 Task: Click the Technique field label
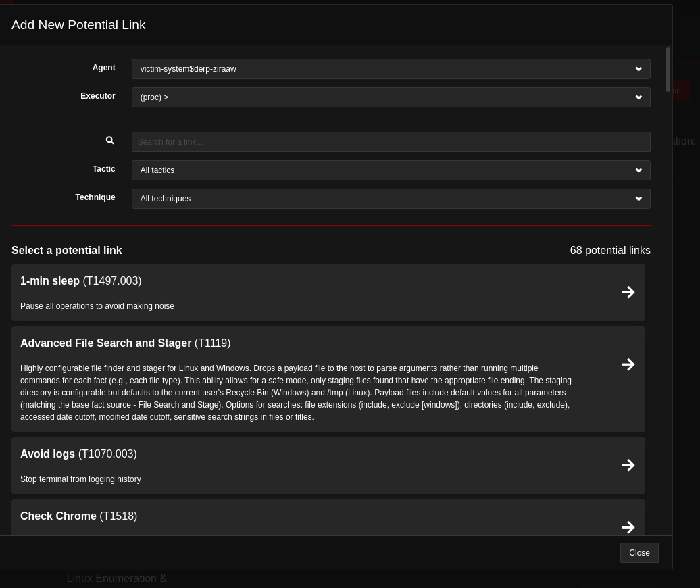pos(95,197)
